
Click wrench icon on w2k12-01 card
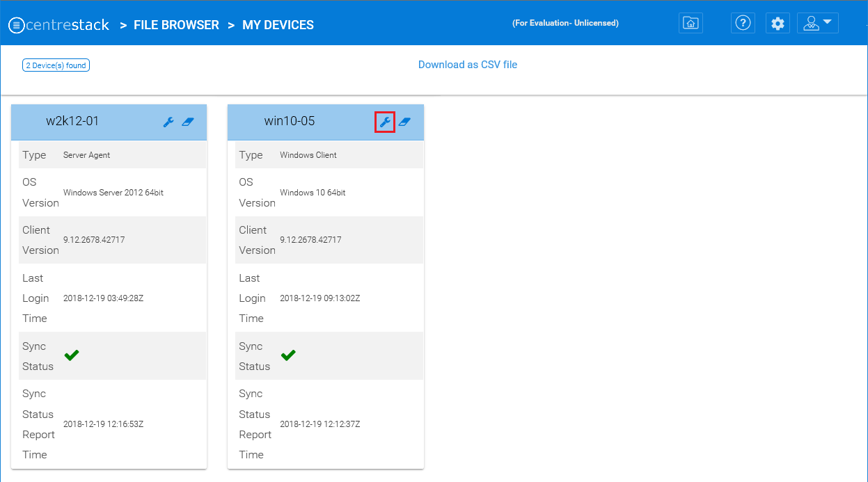point(168,122)
